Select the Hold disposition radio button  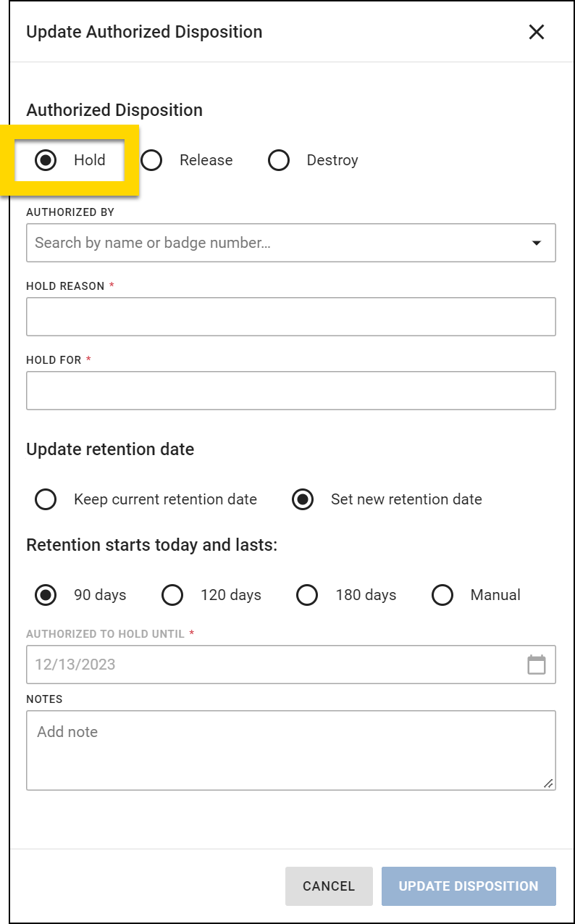pos(45,160)
